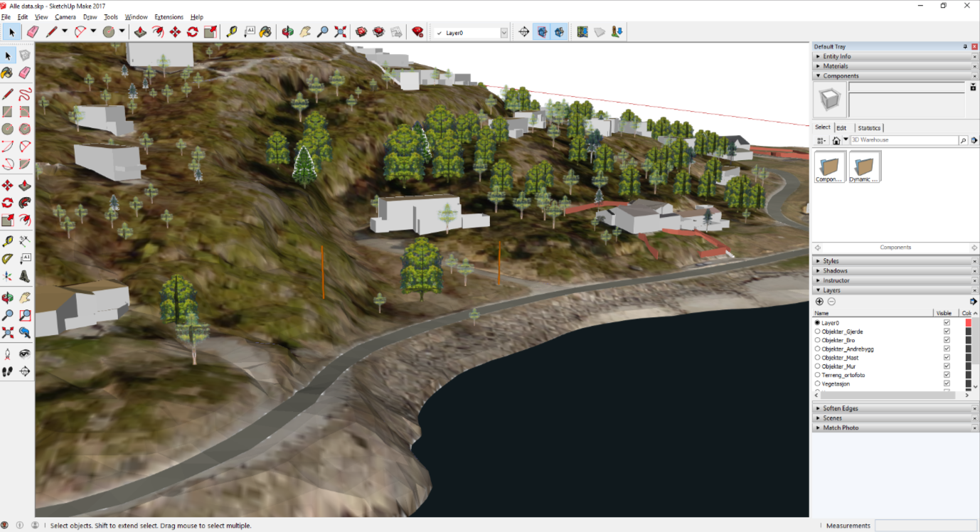
Task: Activate the Orbit tool in top toolbar
Action: coord(287,32)
